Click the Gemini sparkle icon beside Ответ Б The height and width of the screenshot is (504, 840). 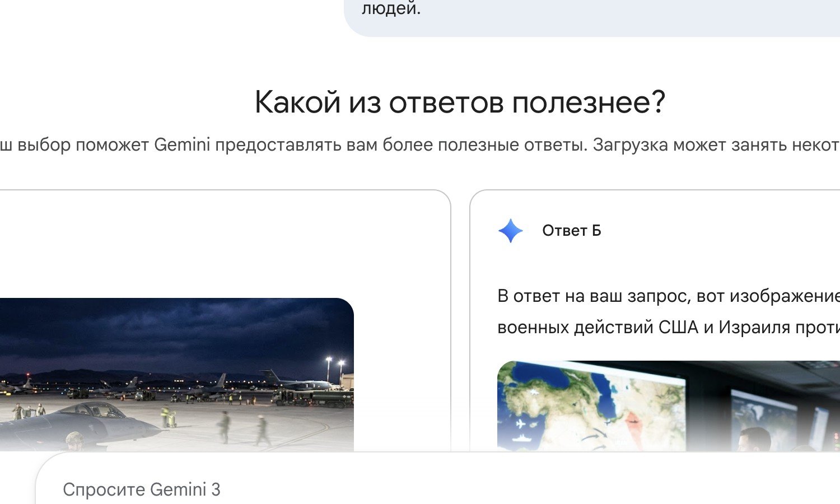pos(511,231)
